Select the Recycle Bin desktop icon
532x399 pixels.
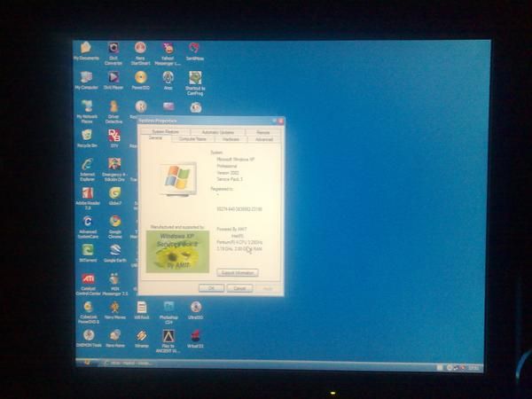click(87, 138)
